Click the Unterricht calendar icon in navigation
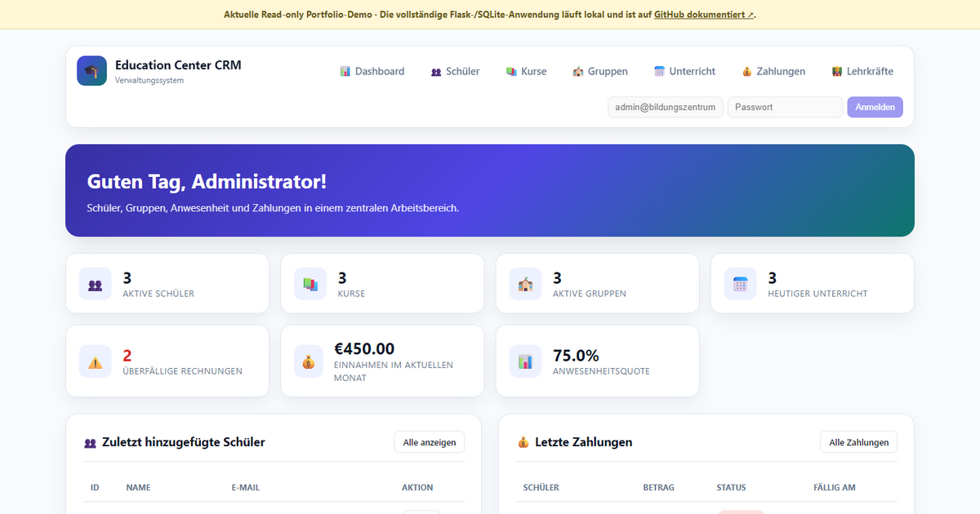 660,72
